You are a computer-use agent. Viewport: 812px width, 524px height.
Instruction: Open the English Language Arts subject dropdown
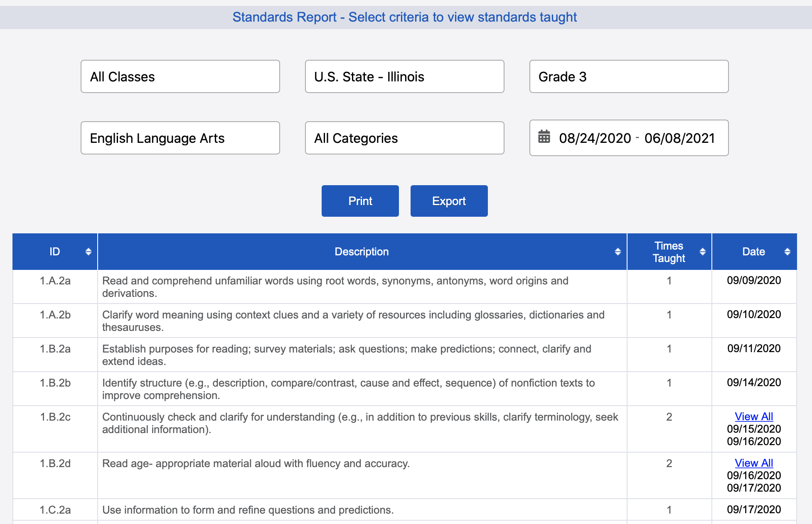[180, 138]
